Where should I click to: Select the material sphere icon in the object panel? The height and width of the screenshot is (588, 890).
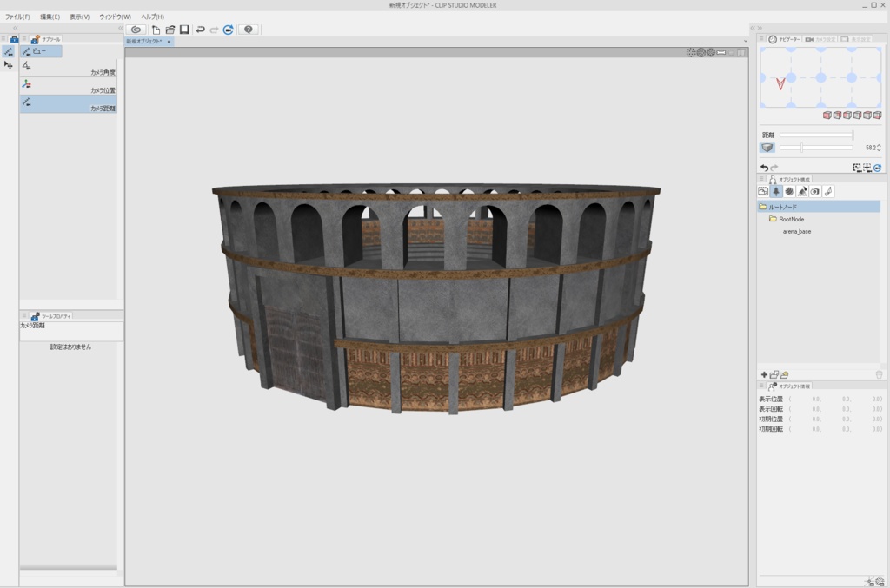pyautogui.click(x=789, y=191)
